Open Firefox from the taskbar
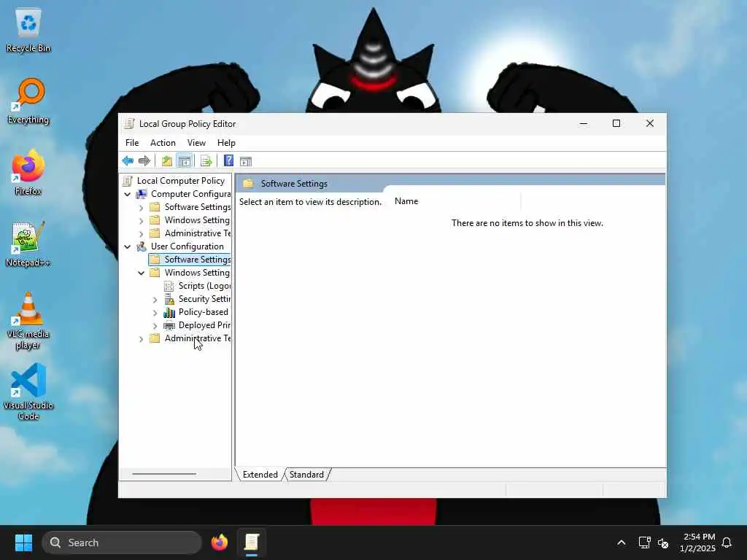Viewport: 747px width, 560px height. click(x=219, y=542)
